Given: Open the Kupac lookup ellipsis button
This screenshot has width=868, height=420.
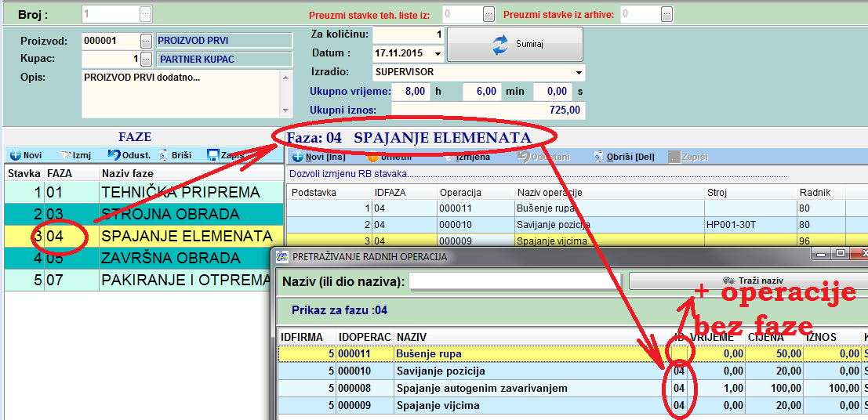Looking at the screenshot, I should pos(146,59).
